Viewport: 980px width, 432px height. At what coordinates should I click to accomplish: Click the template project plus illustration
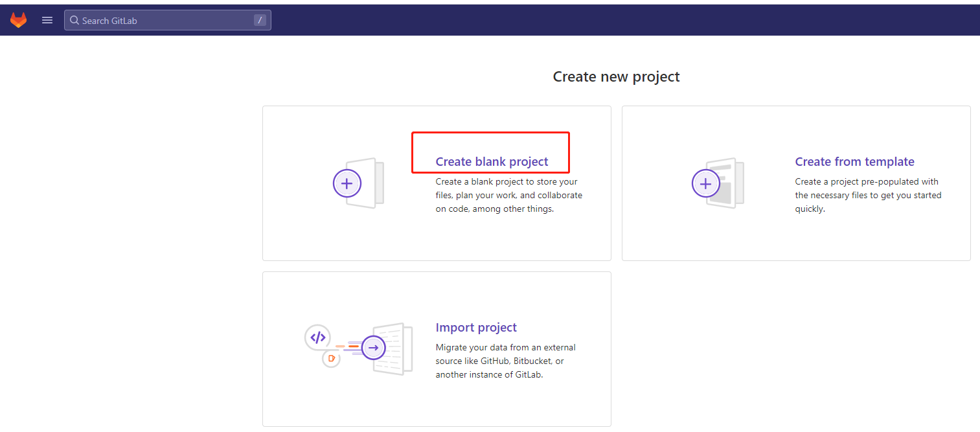(x=706, y=183)
